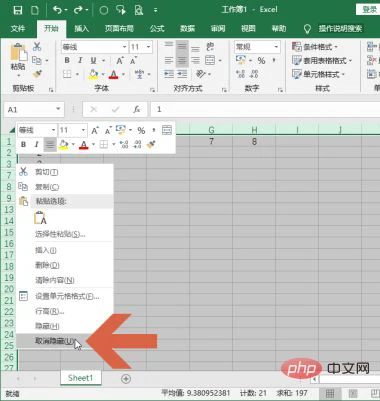Toggle Italic in the ribbon font group
The width and height of the screenshot is (380, 401).
point(80,60)
